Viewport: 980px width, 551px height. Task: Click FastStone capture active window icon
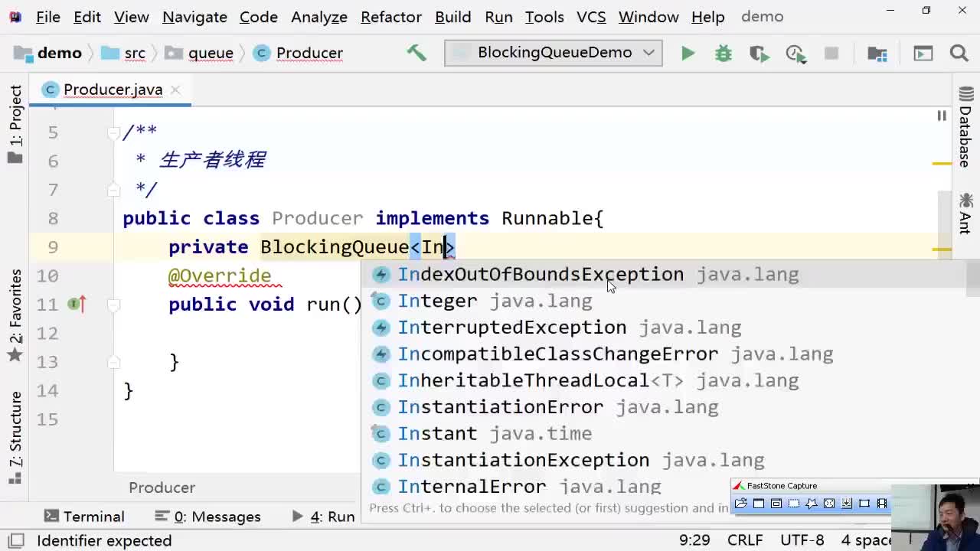coord(758,503)
